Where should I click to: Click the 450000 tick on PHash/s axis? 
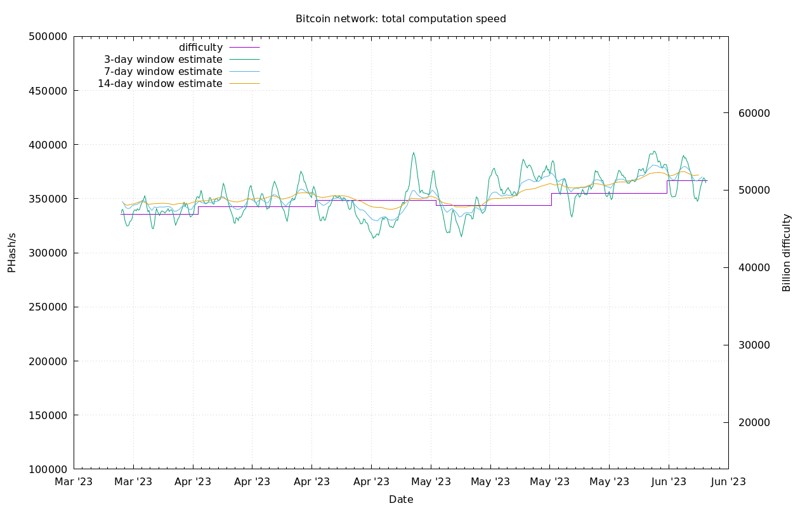pyautogui.click(x=48, y=91)
